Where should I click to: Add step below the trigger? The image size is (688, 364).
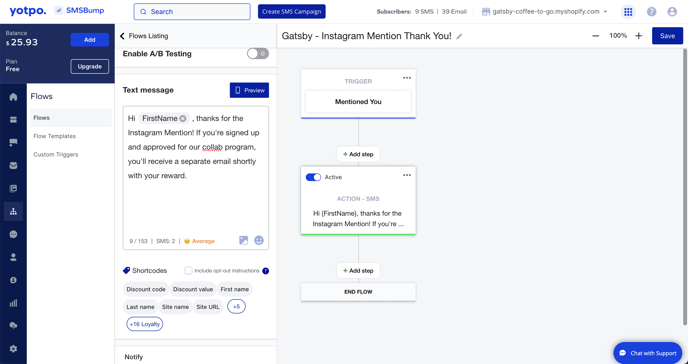point(358,154)
